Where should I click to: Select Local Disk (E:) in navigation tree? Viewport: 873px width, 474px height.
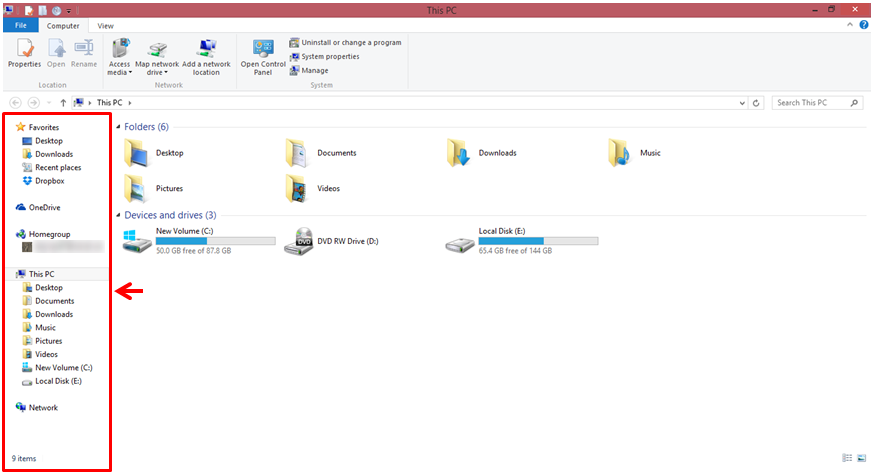coord(52,381)
